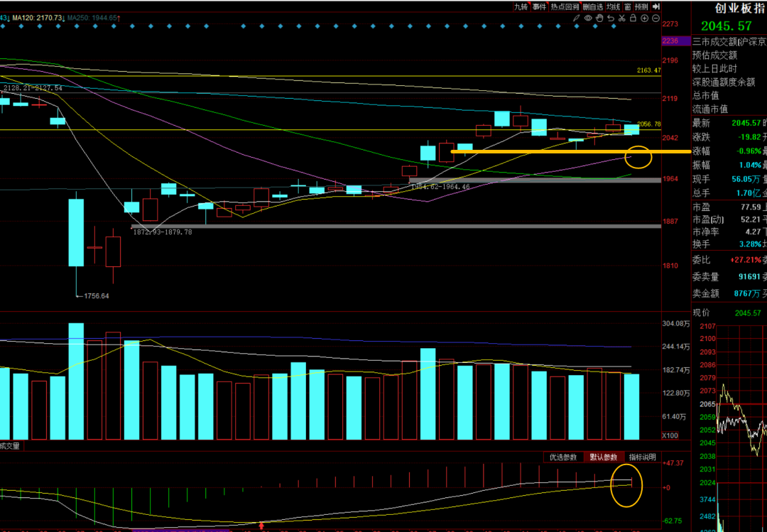Toggle drawings visibility with eye icon
Viewport: 767px width, 532px height.
588,18
